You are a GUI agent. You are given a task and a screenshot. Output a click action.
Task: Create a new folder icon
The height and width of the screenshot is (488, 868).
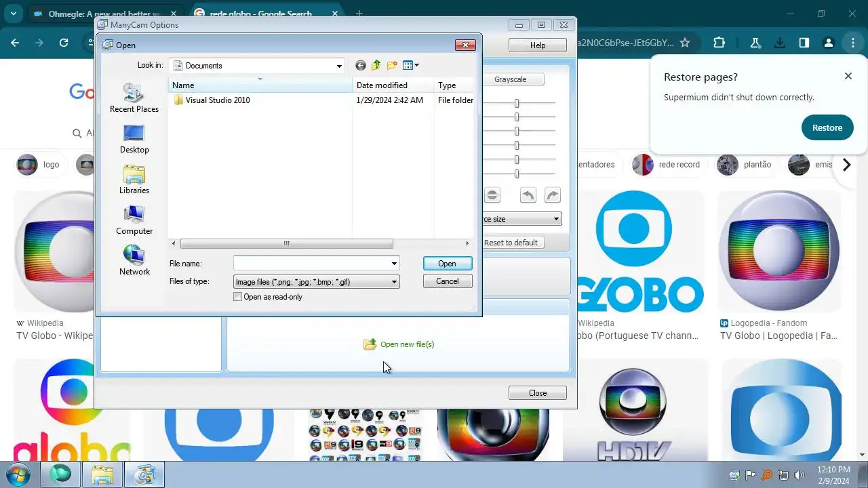click(392, 66)
